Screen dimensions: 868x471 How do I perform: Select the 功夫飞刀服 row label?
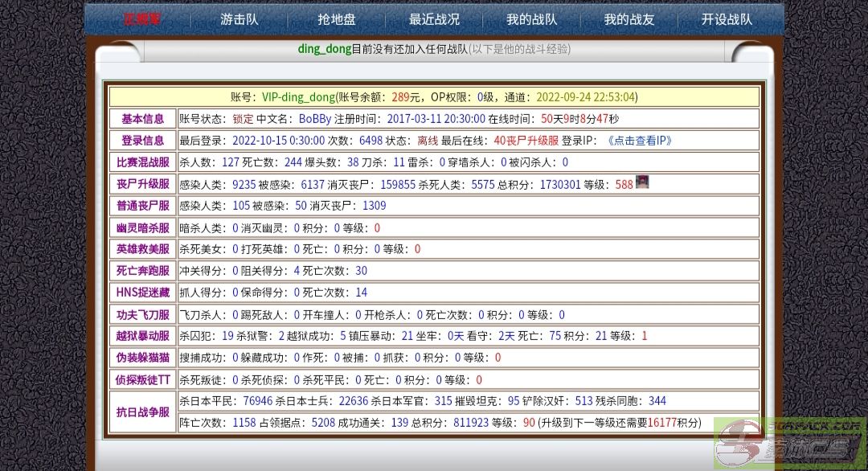(143, 315)
